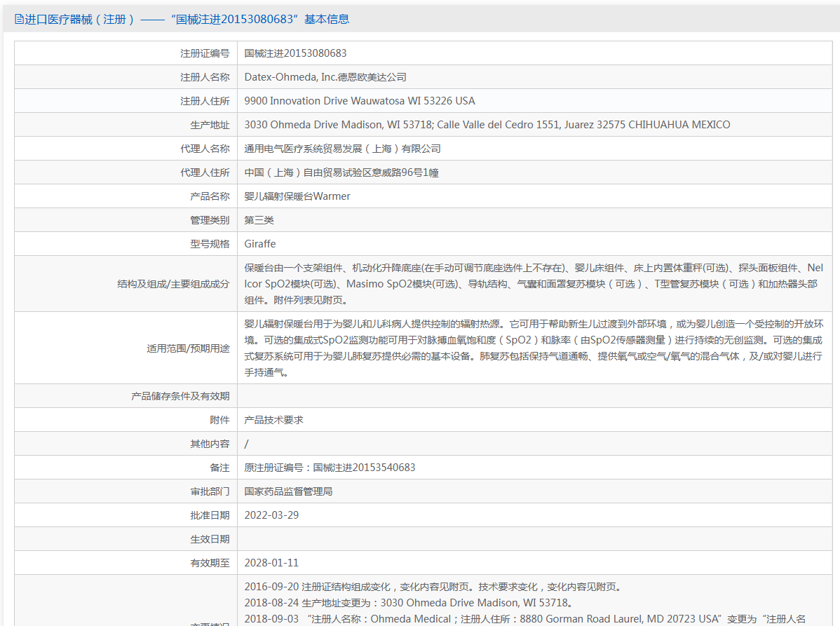
Task: Select approval date 2022-03-29
Action: click(x=271, y=515)
